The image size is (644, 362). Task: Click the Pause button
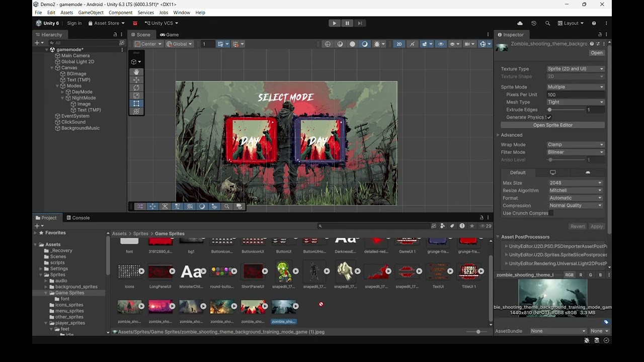coord(347,23)
